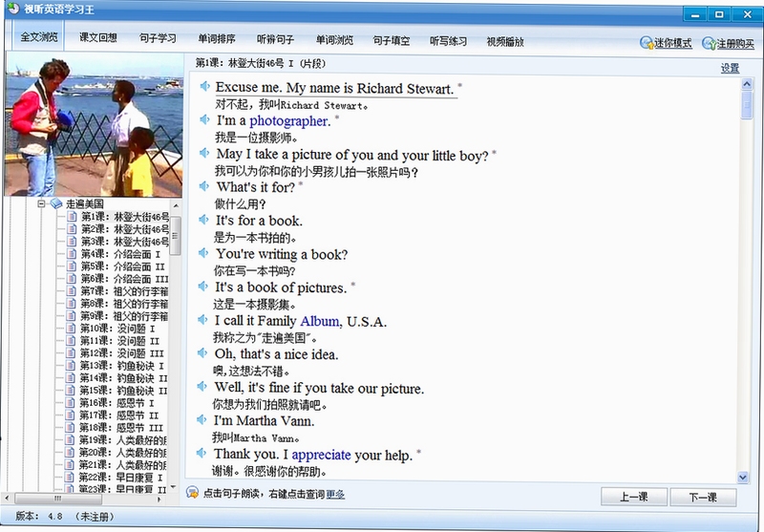Select lesson 第17课: 感恩节 II

tap(118, 415)
